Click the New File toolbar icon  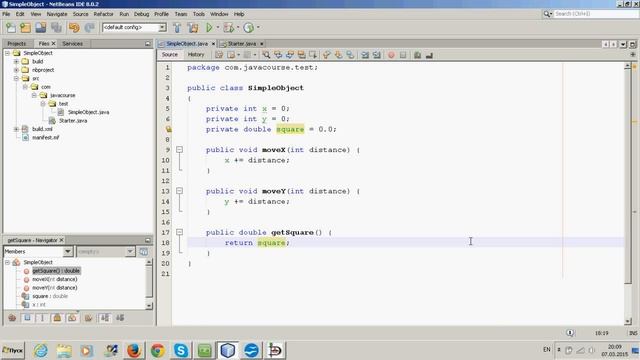(11, 27)
